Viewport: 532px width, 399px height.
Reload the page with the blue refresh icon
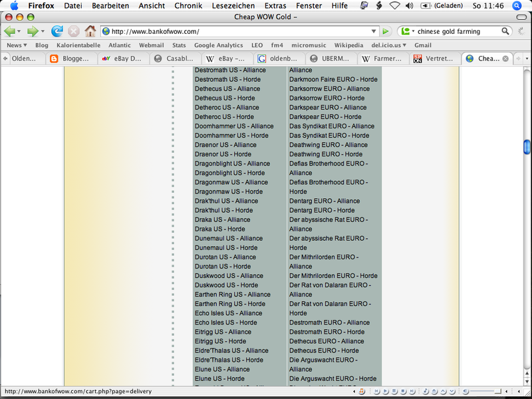(57, 31)
